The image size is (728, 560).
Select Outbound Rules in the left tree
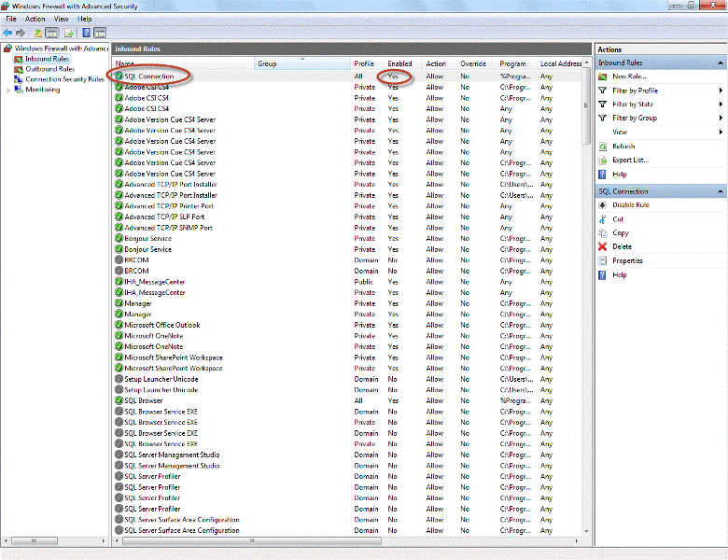(49, 69)
